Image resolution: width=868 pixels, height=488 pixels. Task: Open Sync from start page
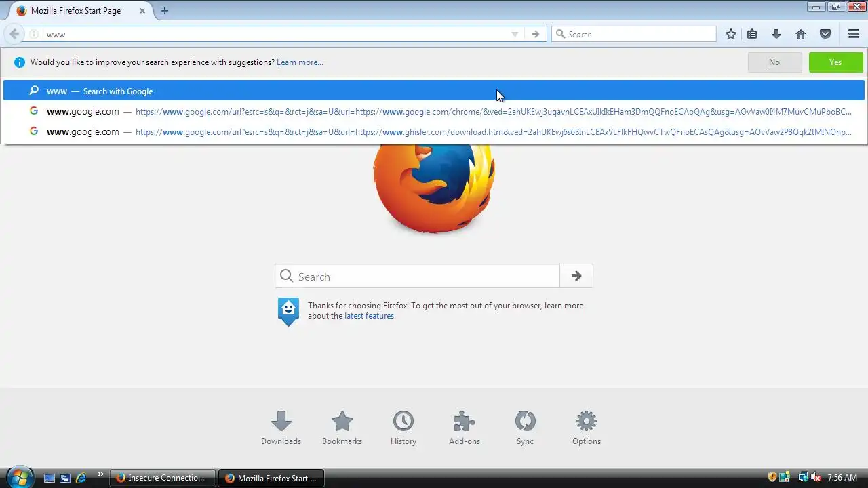pyautogui.click(x=525, y=428)
